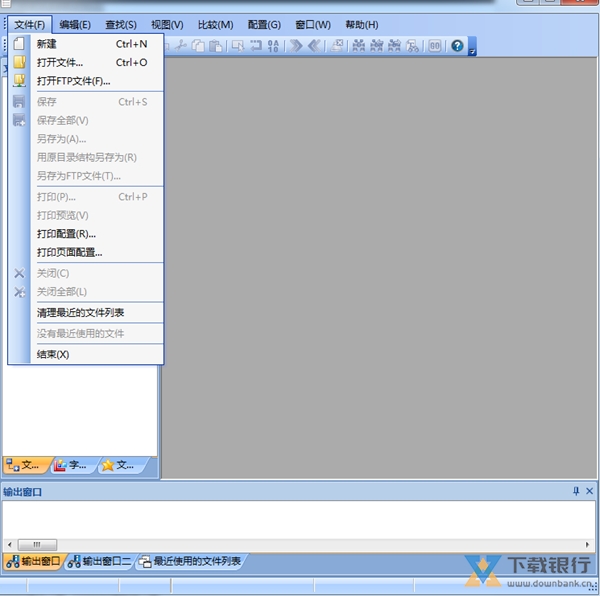Click the third binoculars find icon
The height and width of the screenshot is (596, 600).
click(395, 46)
